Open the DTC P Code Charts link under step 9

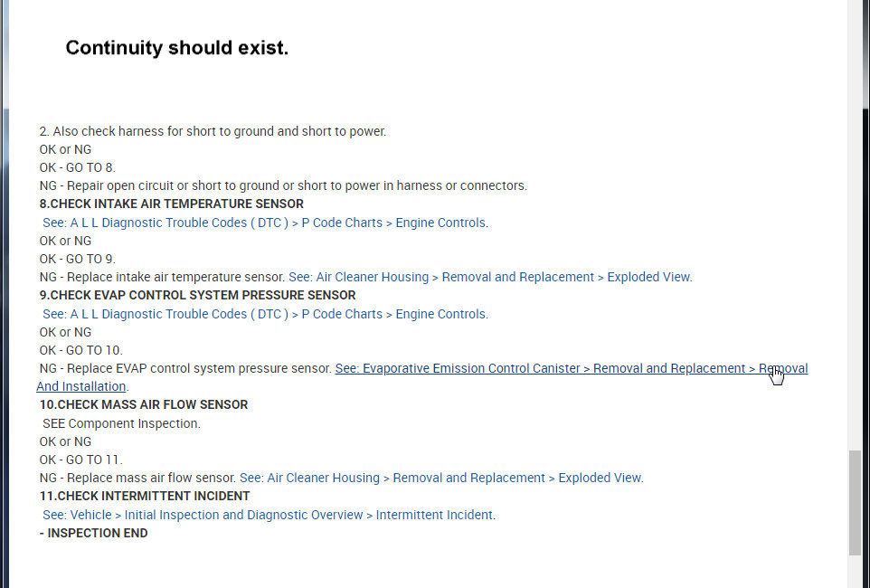tap(265, 314)
